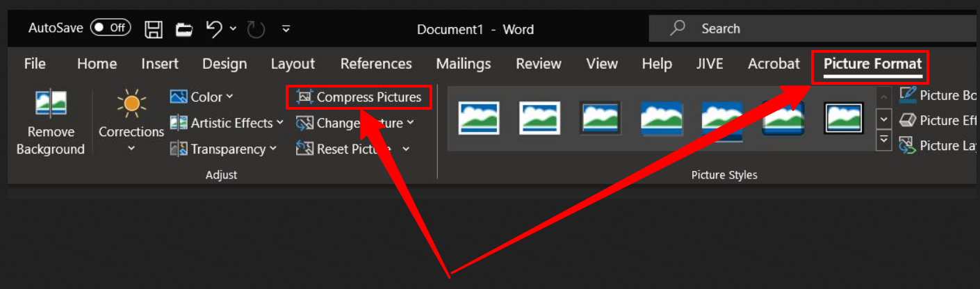This screenshot has height=289, width=980.
Task: Select the black-framed picture style thumbnail
Action: coord(844,118)
